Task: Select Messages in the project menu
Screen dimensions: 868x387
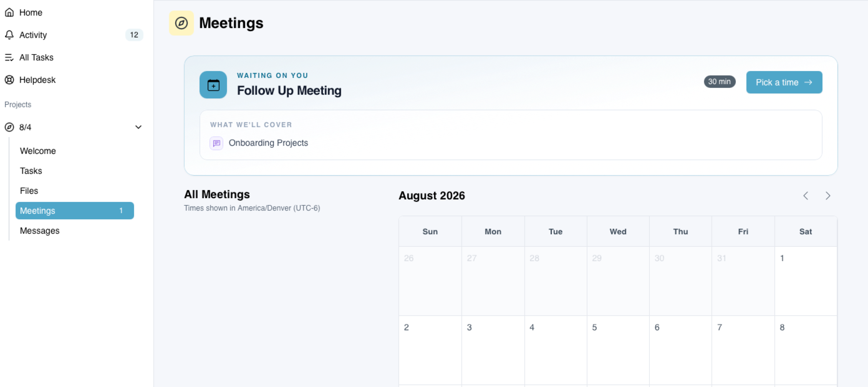Action: [x=39, y=231]
